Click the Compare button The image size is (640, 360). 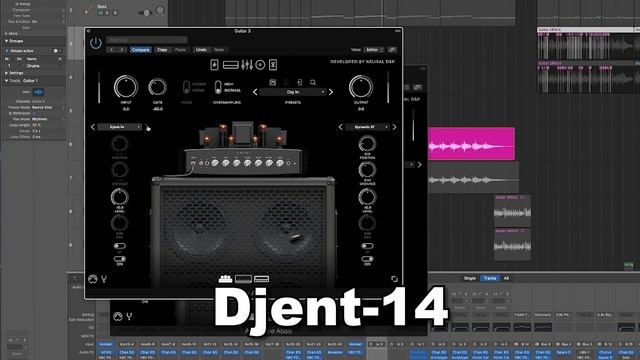140,50
